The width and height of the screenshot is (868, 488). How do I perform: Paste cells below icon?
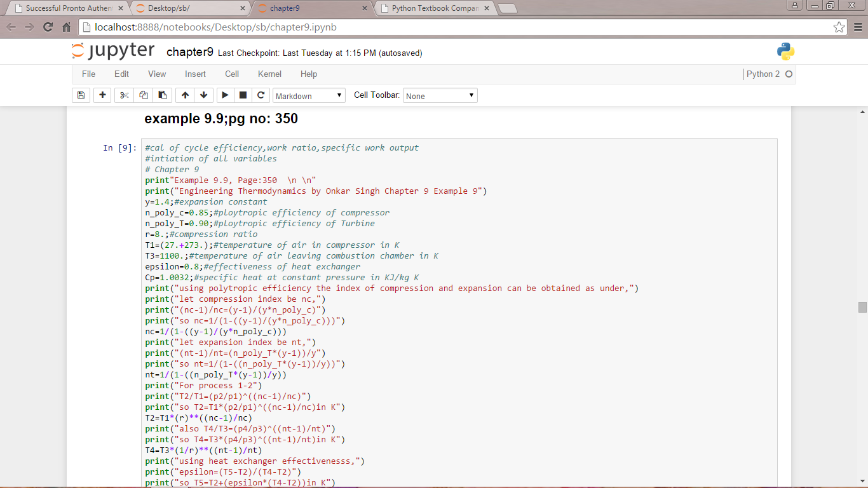[x=163, y=95]
